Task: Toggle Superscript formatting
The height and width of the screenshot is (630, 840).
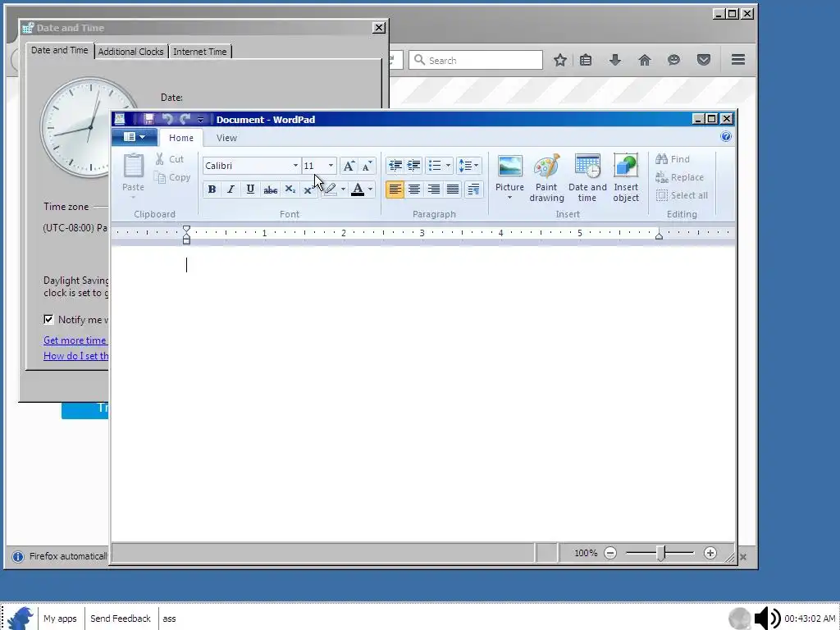Action: 308,189
